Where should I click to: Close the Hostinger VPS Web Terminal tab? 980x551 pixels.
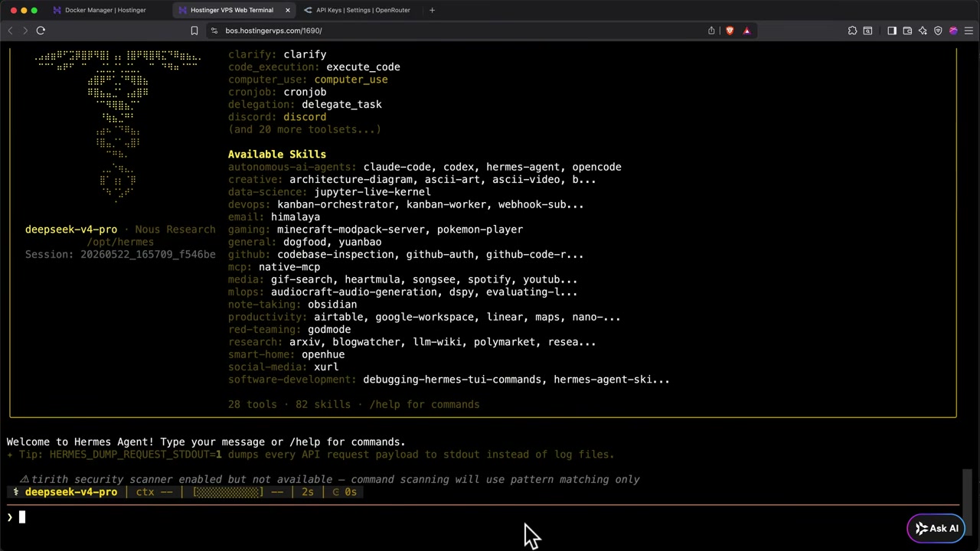[x=288, y=10]
